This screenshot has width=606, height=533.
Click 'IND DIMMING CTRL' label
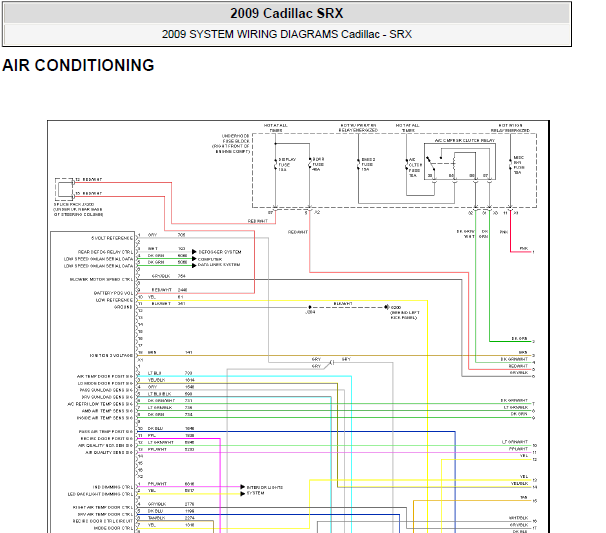click(112, 487)
